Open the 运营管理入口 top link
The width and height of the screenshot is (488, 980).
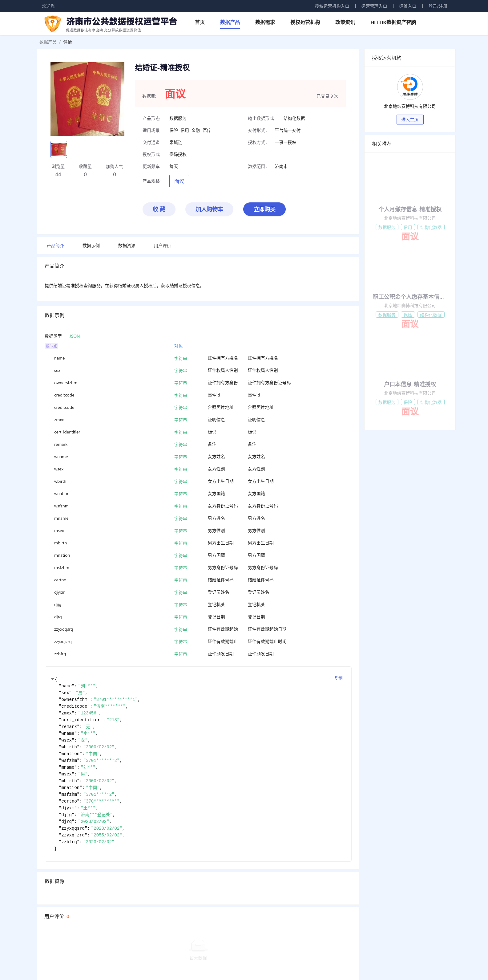pos(374,6)
